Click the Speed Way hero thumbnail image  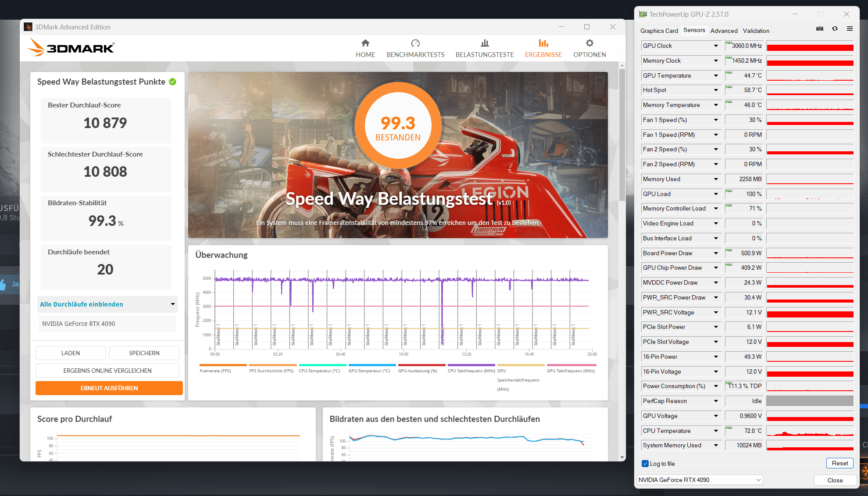(x=398, y=155)
